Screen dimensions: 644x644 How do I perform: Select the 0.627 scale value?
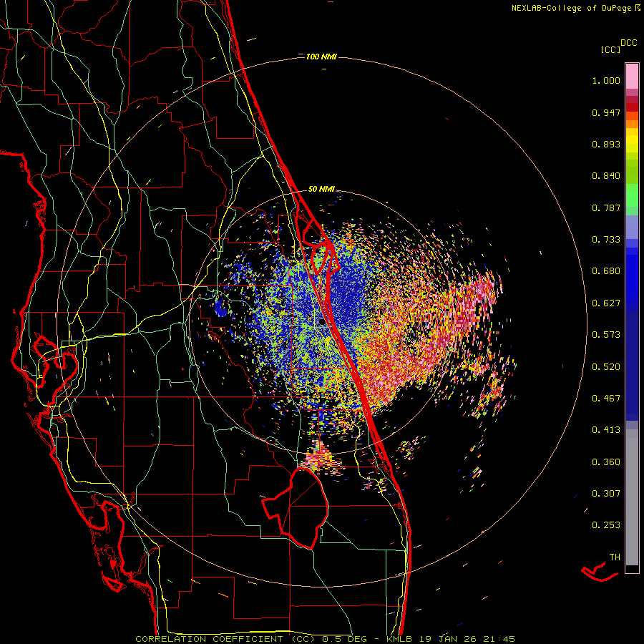pyautogui.click(x=606, y=303)
